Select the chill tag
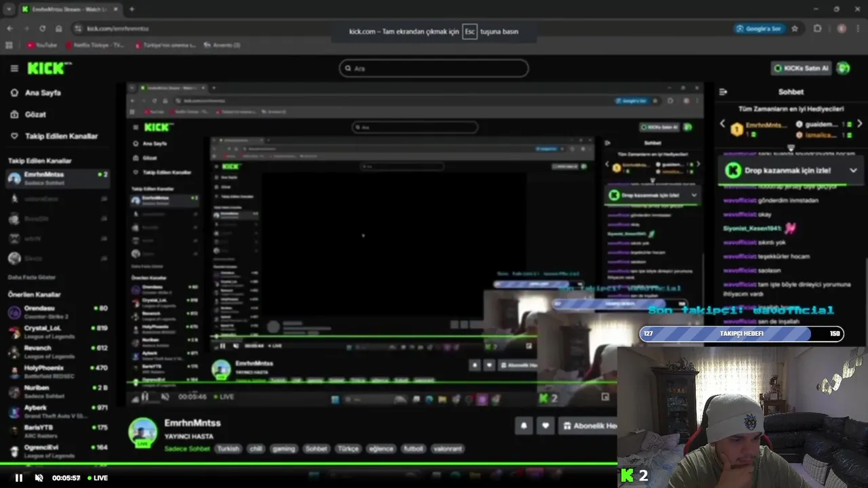The image size is (868, 488). point(256,449)
